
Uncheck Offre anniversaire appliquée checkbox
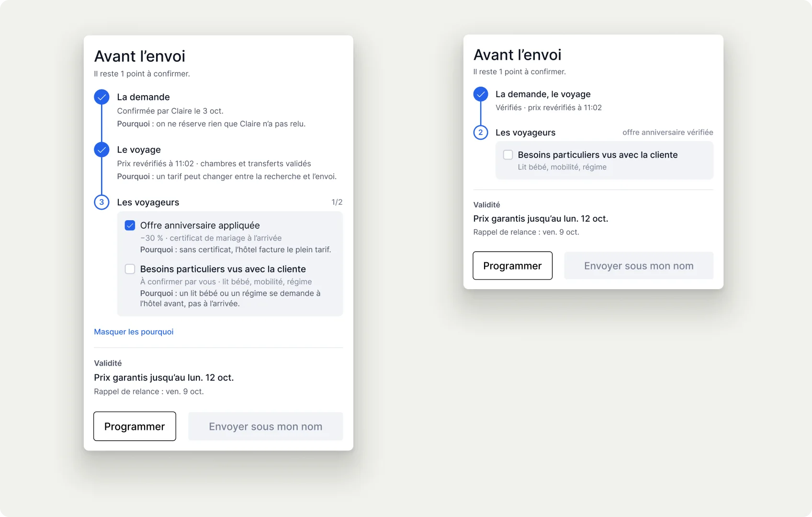tap(130, 225)
